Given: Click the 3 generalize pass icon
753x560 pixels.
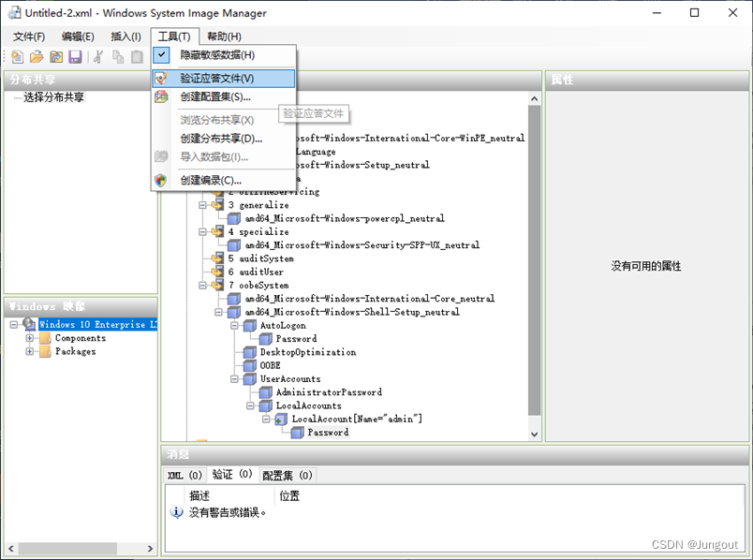Looking at the screenshot, I should click(x=217, y=204).
